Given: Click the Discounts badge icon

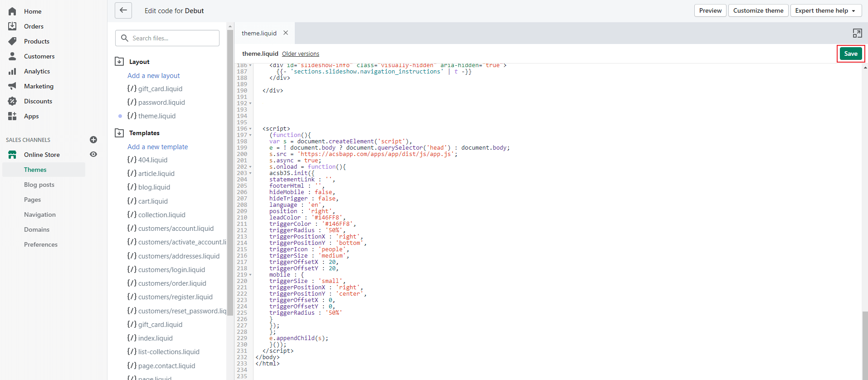Looking at the screenshot, I should pos(12,101).
